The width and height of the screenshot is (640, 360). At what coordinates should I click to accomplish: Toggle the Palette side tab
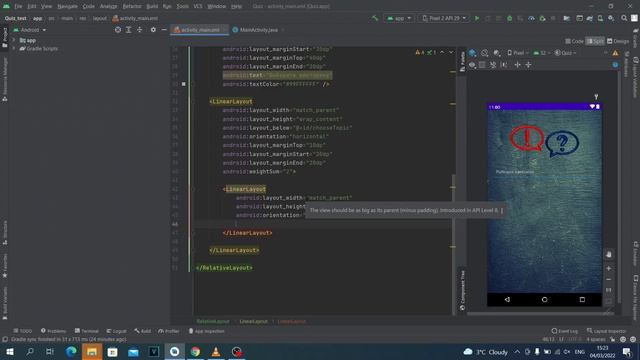tap(462, 61)
